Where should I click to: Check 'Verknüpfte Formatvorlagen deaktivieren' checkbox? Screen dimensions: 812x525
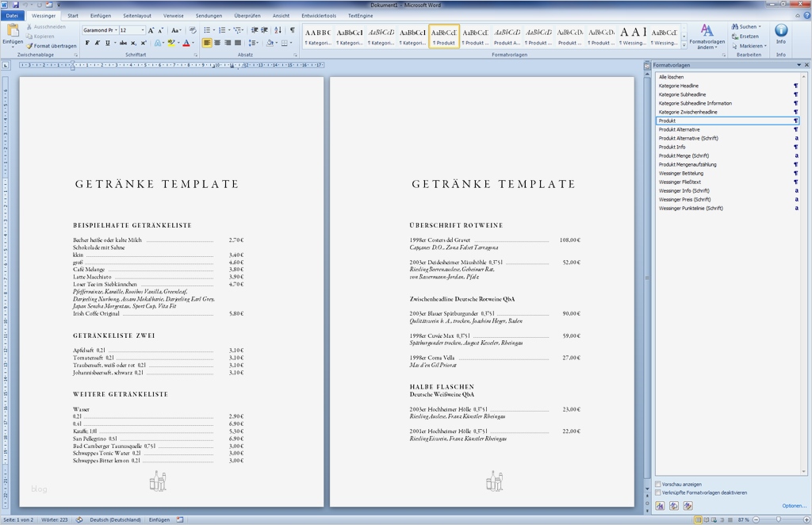658,492
